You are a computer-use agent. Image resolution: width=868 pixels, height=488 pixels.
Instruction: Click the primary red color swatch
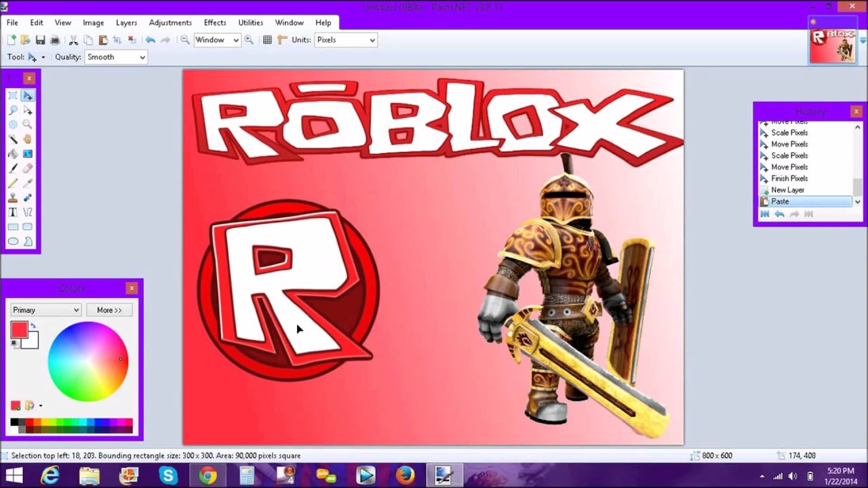(x=19, y=330)
